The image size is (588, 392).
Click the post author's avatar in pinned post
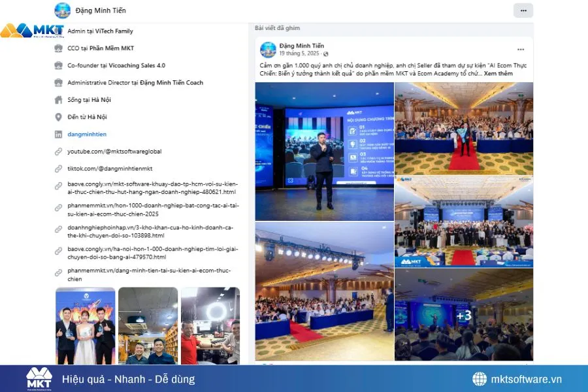268,50
